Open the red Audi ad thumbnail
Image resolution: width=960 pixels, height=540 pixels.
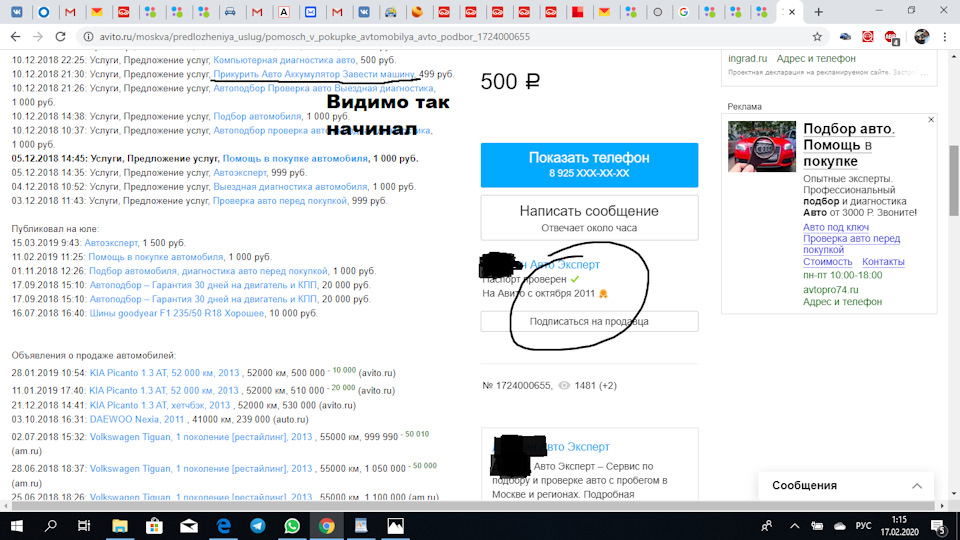762,146
